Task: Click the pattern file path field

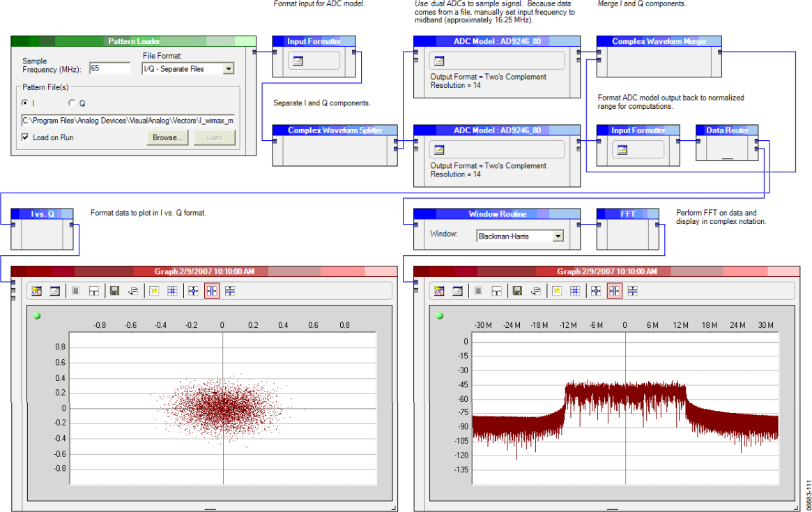Action: [x=128, y=121]
